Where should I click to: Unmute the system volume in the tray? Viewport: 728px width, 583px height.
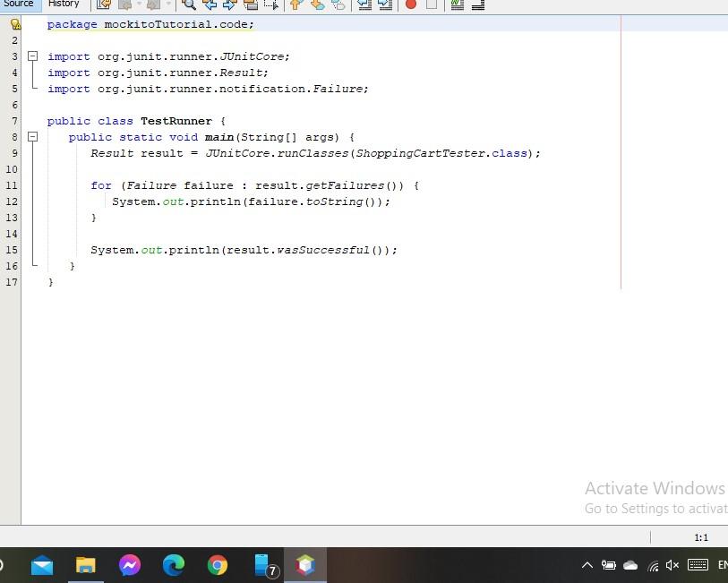point(672,565)
